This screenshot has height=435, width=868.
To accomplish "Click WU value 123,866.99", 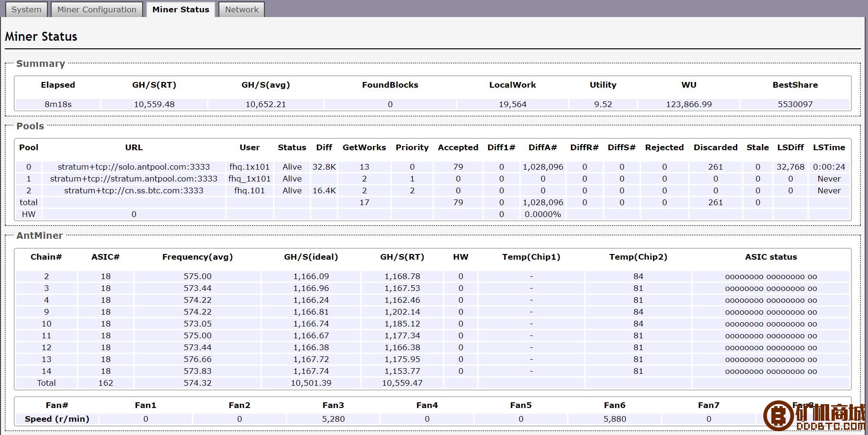I will [x=689, y=104].
